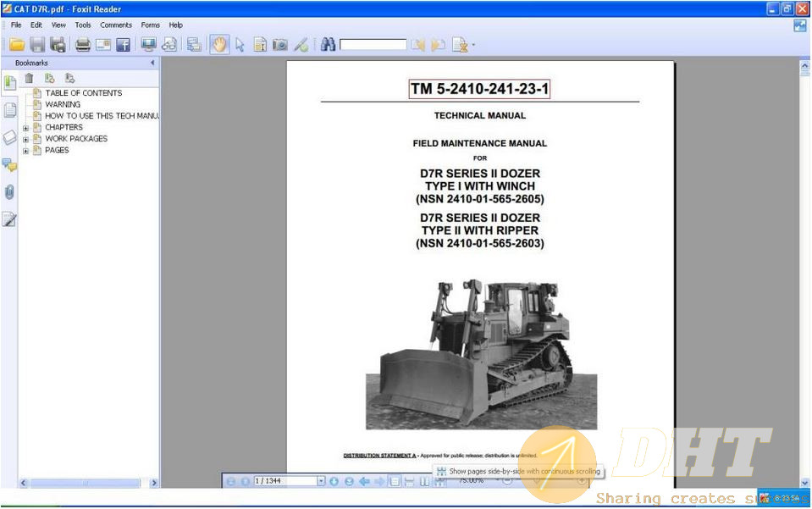Open HOW TO USE THIS TECH MANUAL bookmark
This screenshot has height=509, width=812.
(102, 116)
